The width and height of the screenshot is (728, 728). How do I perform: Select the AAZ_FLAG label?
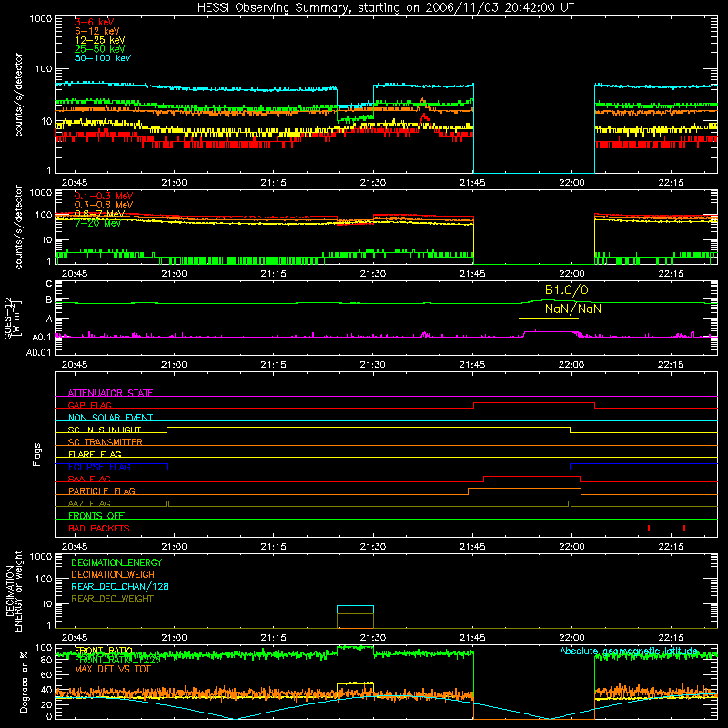(89, 503)
